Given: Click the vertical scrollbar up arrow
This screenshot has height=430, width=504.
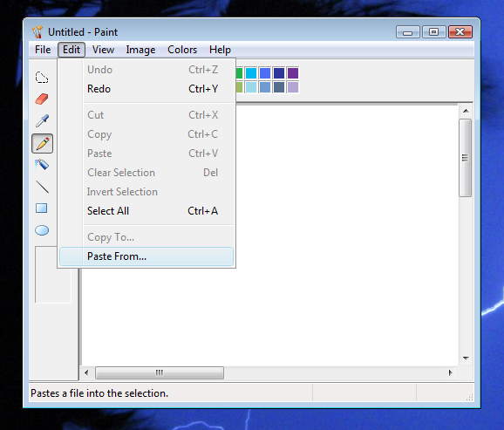Looking at the screenshot, I should pyautogui.click(x=466, y=111).
